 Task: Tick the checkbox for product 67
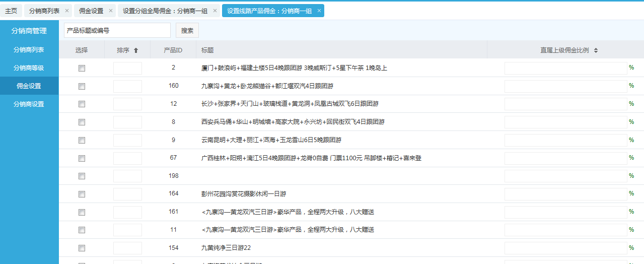(x=82, y=159)
